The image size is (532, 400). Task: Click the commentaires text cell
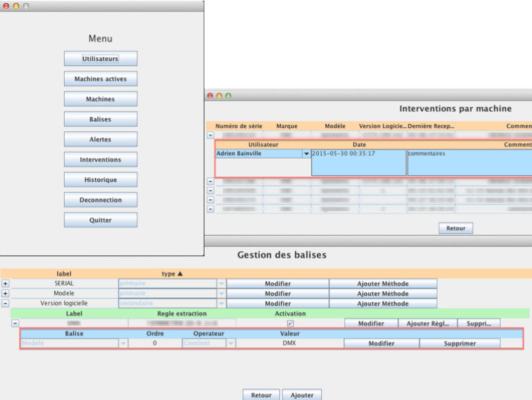tap(469, 163)
